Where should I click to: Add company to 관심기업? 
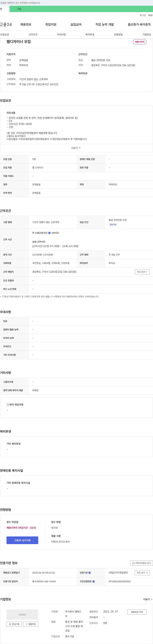point(14,624)
